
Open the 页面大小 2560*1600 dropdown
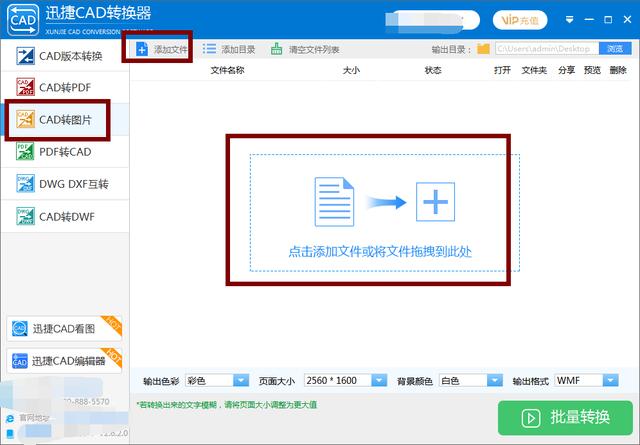[379, 380]
